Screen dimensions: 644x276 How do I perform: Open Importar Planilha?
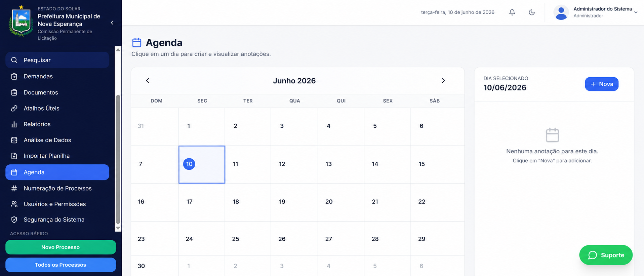click(57, 156)
